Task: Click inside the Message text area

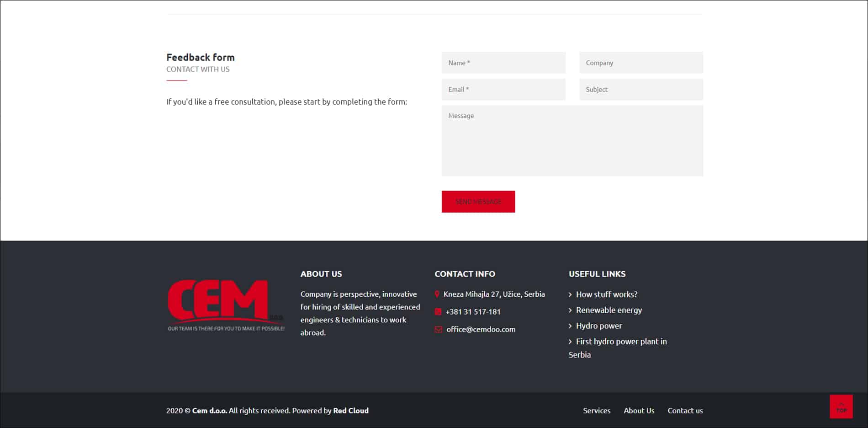Action: tap(572, 141)
